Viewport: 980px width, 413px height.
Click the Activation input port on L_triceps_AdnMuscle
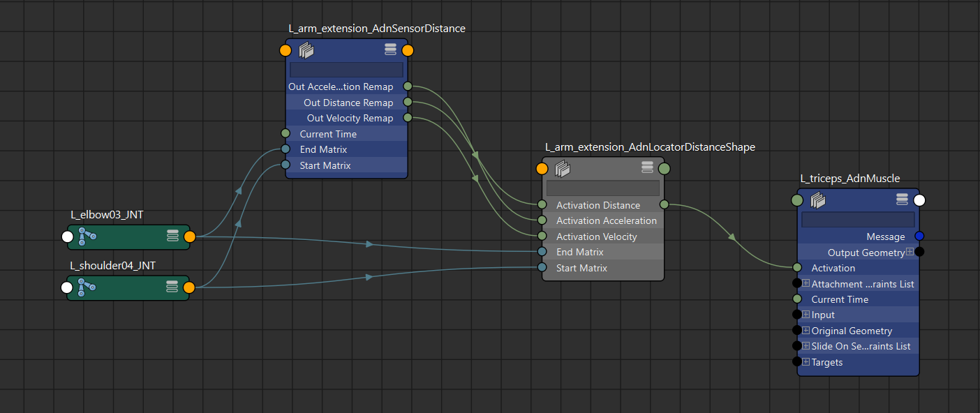click(797, 268)
